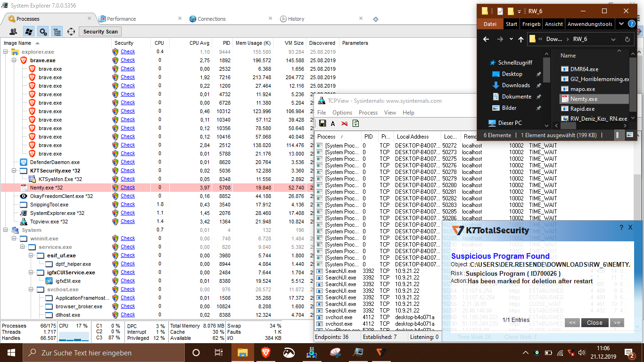Collapse the explorer.exe process tree node
This screenshot has width=644, height=362.
(x=6, y=52)
